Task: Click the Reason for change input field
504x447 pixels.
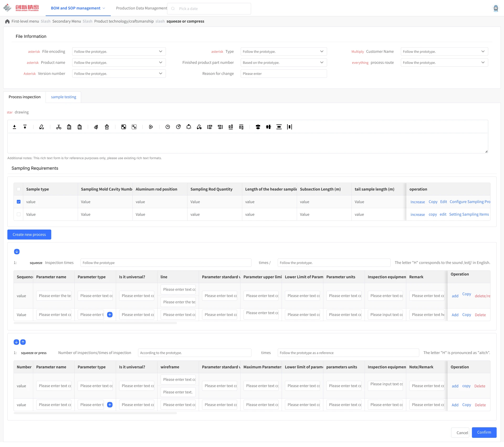Action: 283,74
